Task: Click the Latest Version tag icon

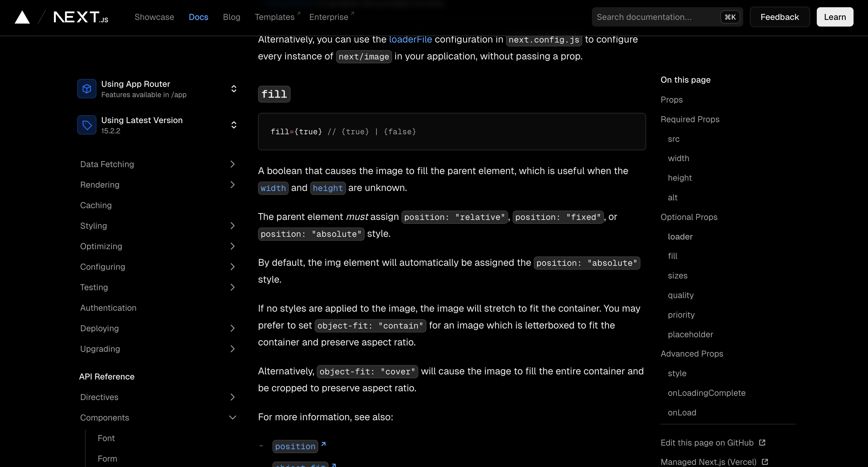Action: pos(87,125)
